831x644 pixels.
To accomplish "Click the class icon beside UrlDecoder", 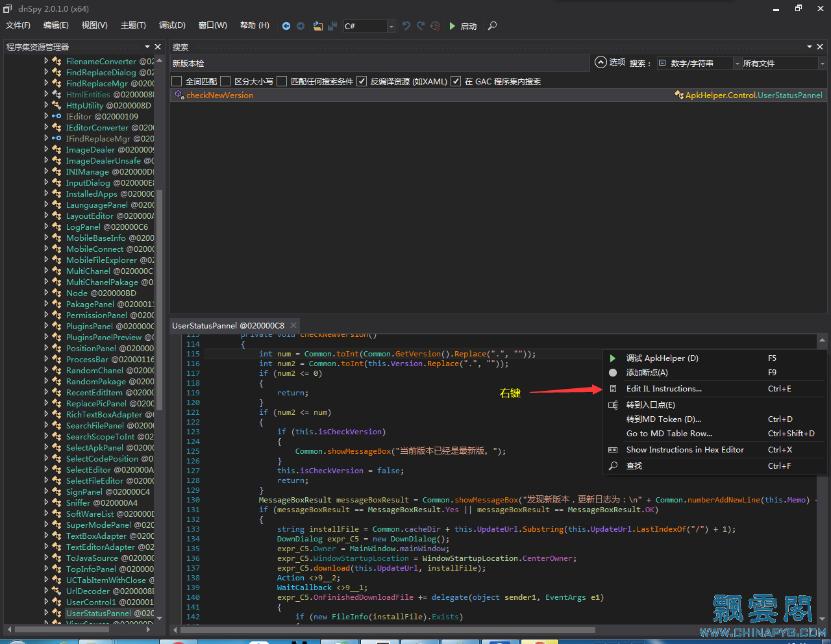I will [57, 591].
